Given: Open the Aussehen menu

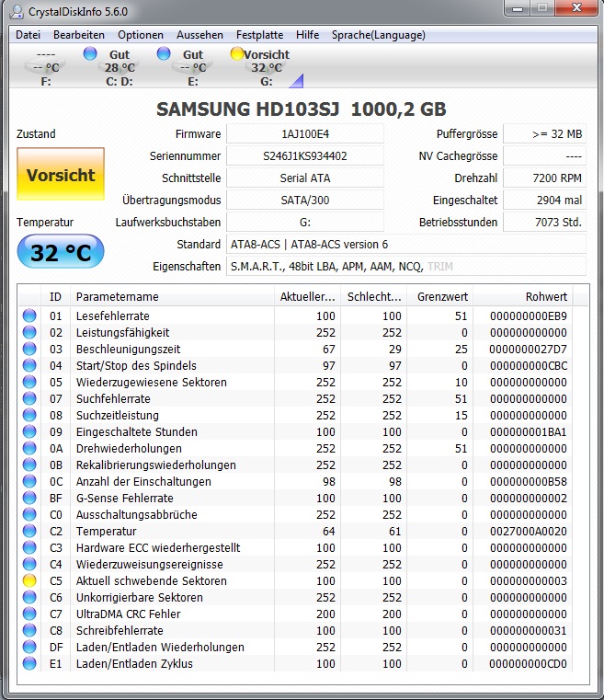Looking at the screenshot, I should (199, 35).
